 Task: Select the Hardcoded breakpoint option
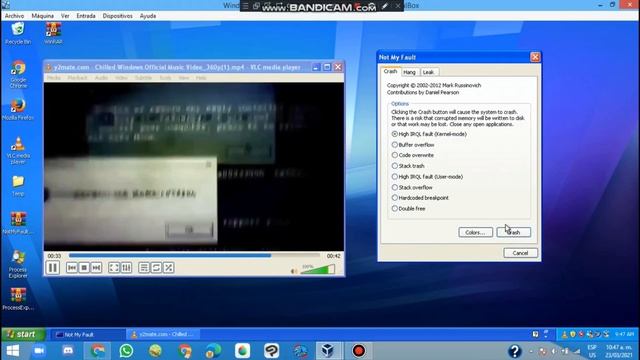pos(420,198)
